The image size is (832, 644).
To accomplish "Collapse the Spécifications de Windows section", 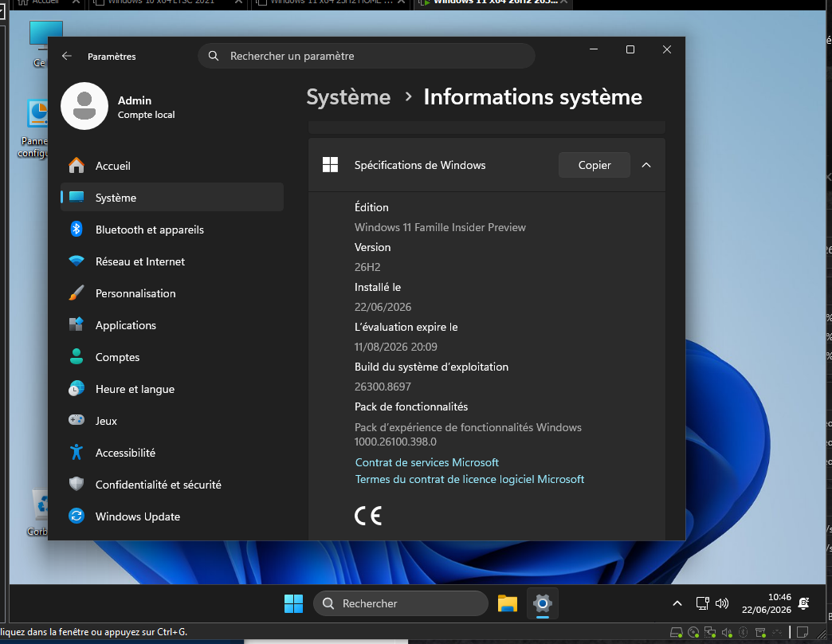I will 646,165.
